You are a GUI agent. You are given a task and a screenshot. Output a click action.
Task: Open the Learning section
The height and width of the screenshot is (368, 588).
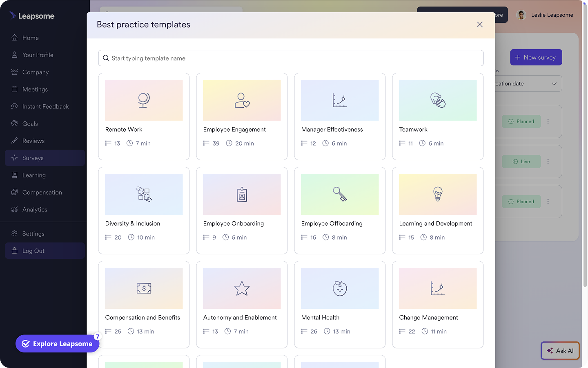point(45,175)
